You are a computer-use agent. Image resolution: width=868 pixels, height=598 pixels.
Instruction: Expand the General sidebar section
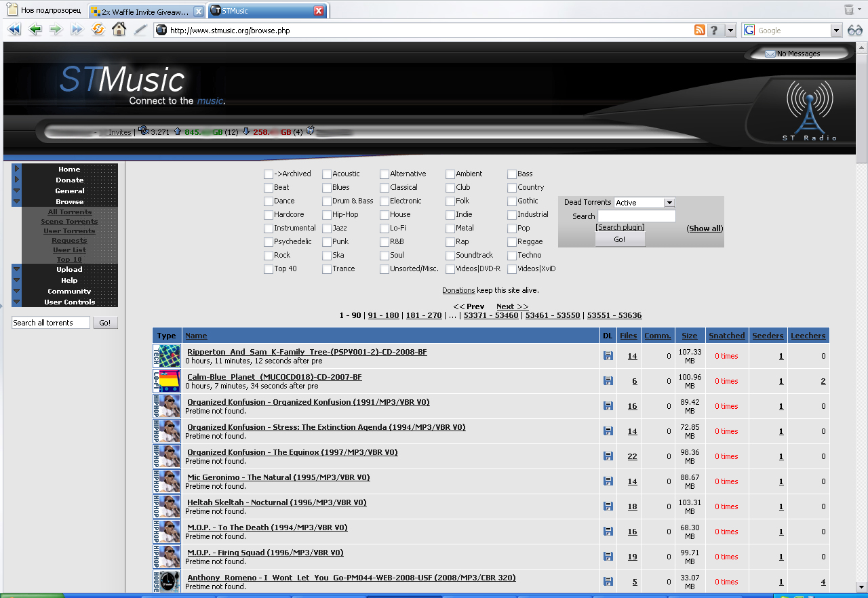pyautogui.click(x=17, y=191)
